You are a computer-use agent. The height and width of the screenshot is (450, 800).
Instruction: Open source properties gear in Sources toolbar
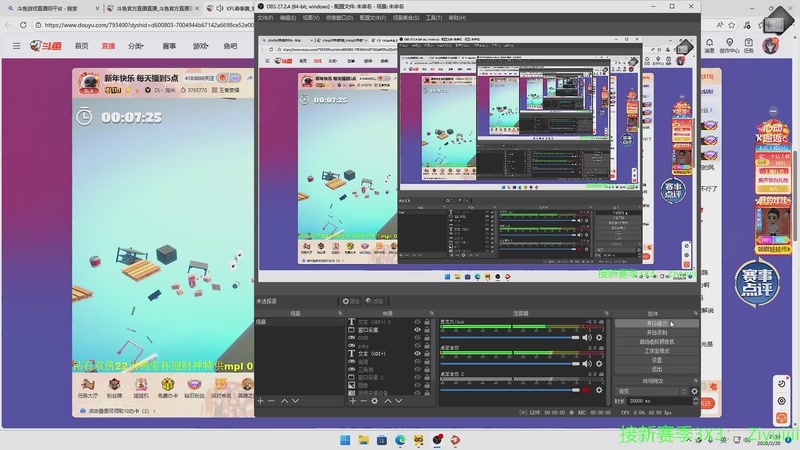[x=374, y=401]
